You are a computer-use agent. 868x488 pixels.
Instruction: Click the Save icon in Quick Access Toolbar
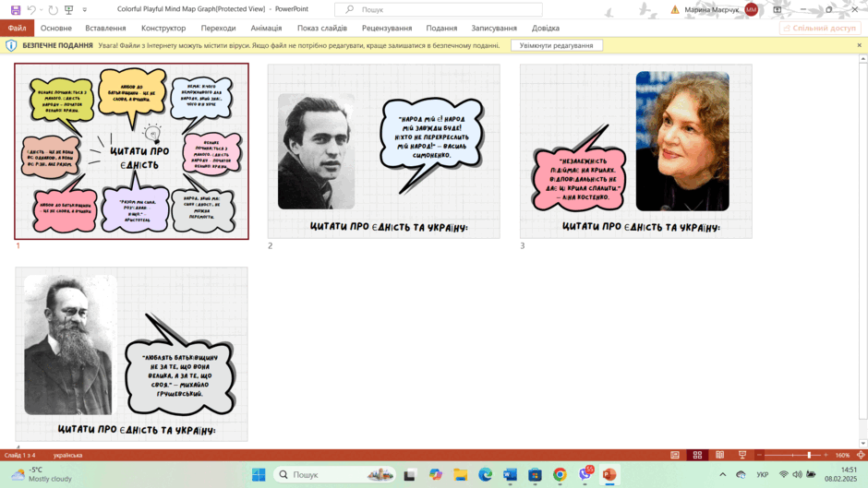16,10
